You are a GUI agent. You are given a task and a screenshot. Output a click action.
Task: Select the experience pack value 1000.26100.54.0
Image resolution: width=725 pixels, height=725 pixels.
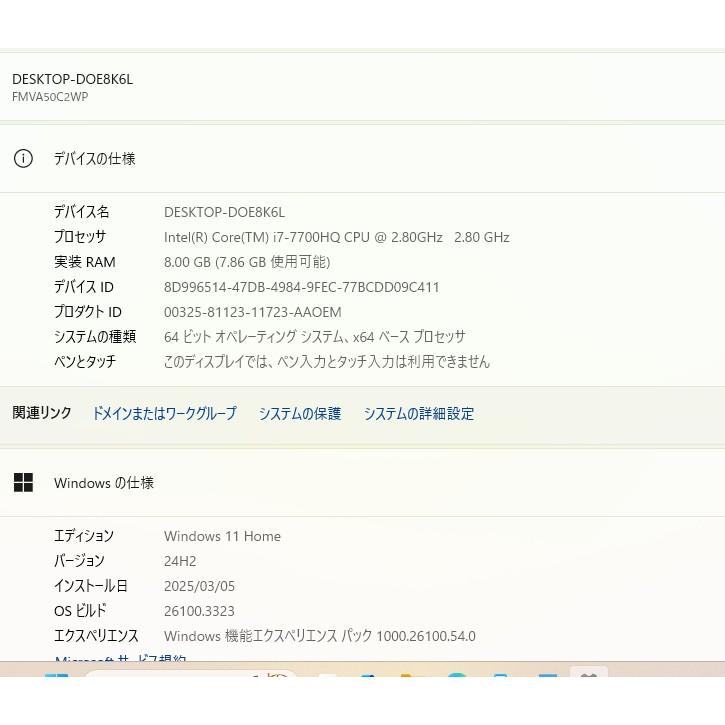click(319, 636)
